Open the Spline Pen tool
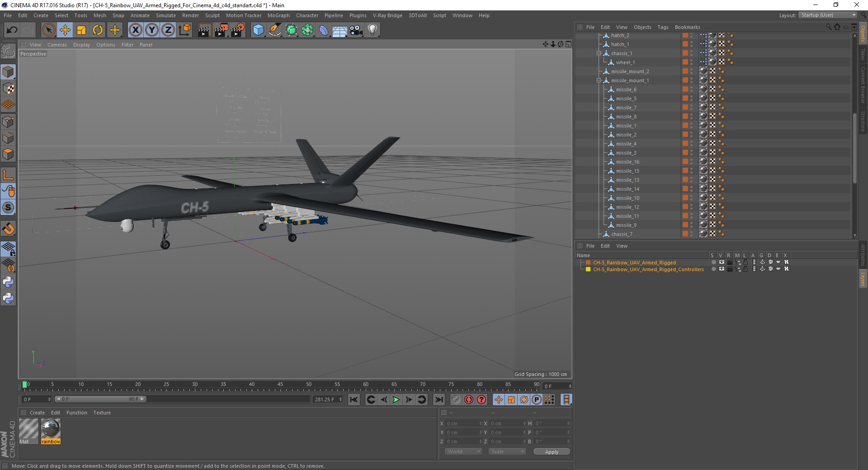The height and width of the screenshot is (470, 868). [274, 30]
